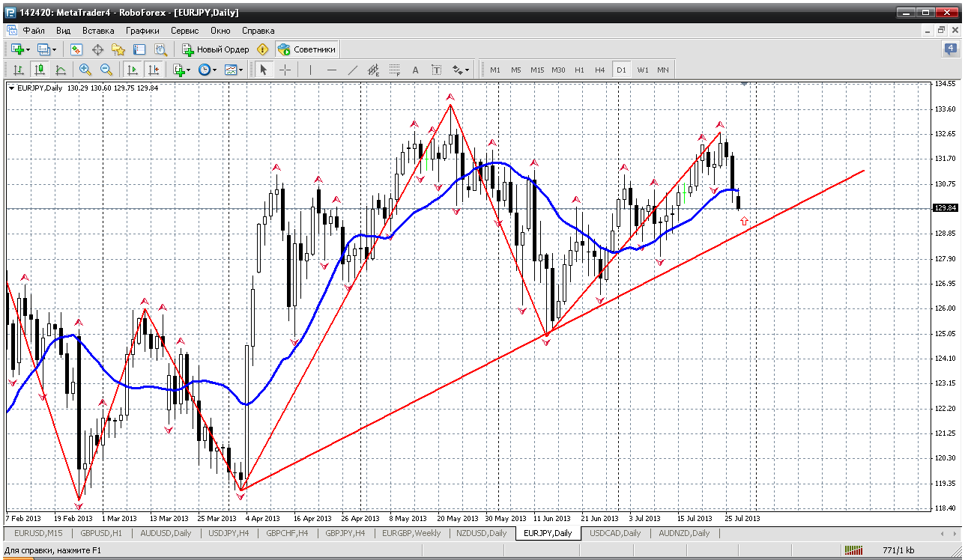Open the Strategy Tester magnifier icon

[160, 49]
